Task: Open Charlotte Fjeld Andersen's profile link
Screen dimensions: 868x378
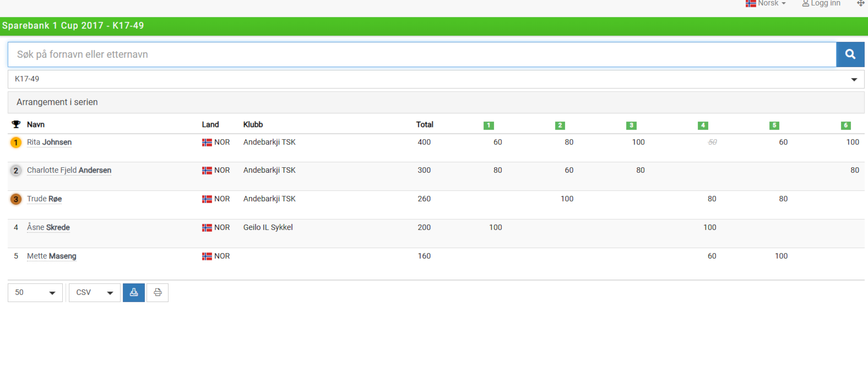Action: (x=69, y=170)
